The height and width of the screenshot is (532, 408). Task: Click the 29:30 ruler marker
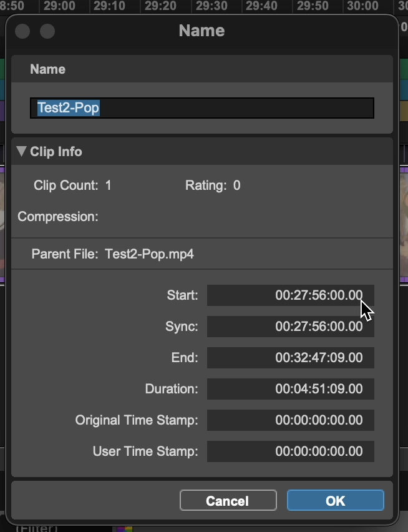(x=210, y=6)
